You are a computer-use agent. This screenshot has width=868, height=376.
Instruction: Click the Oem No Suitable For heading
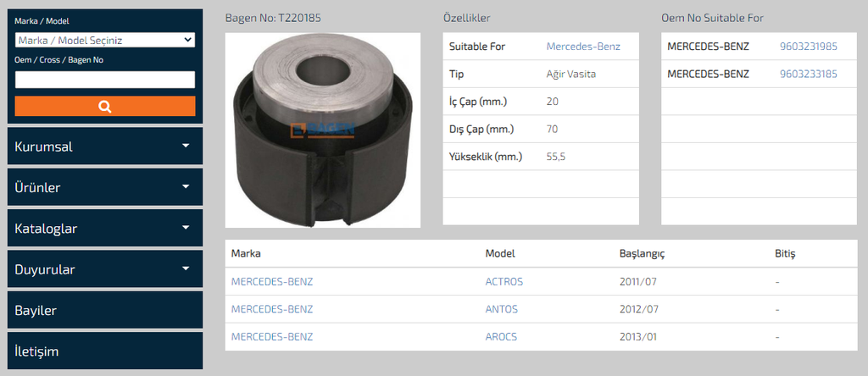[712, 18]
